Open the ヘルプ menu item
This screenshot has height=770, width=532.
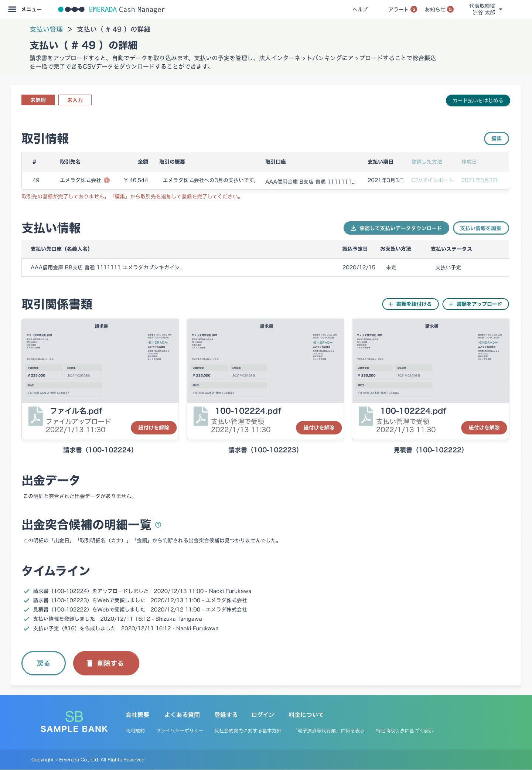360,9
